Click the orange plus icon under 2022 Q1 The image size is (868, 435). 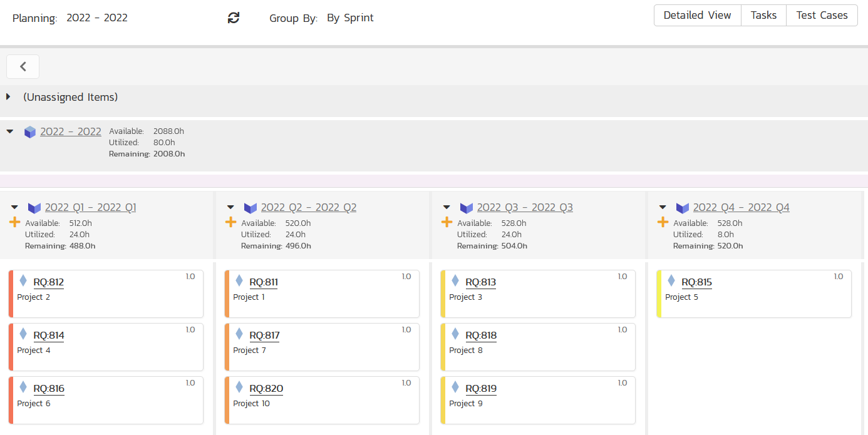(15, 222)
